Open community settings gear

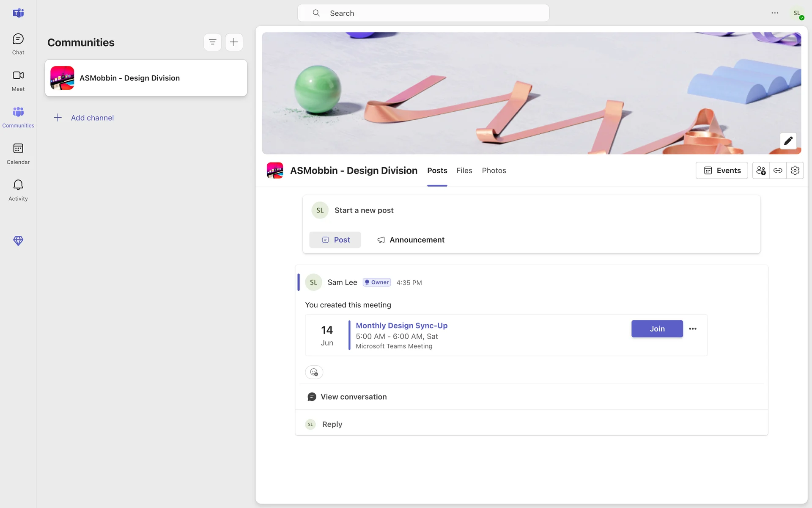pos(795,171)
